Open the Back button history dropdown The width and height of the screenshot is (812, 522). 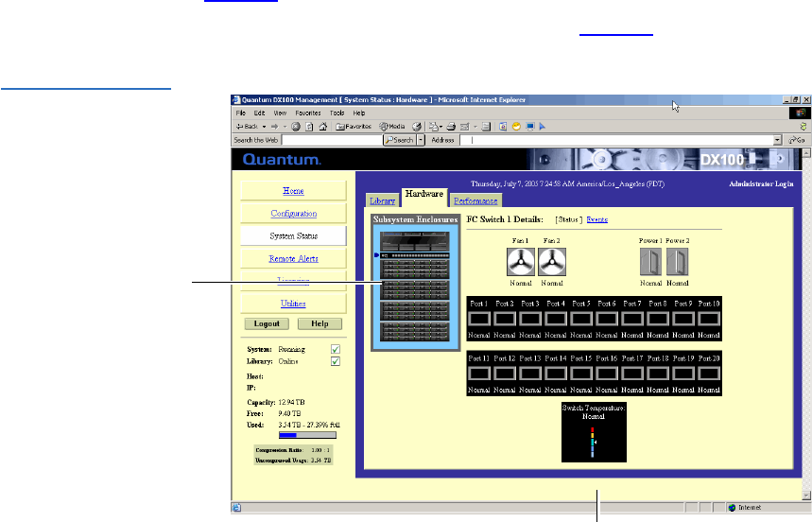264,127
